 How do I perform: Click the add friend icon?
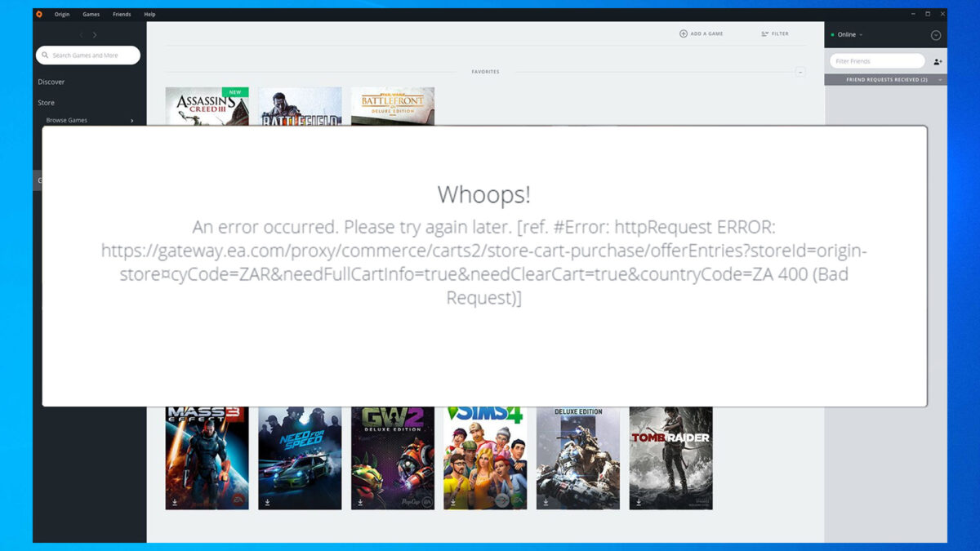tap(938, 61)
